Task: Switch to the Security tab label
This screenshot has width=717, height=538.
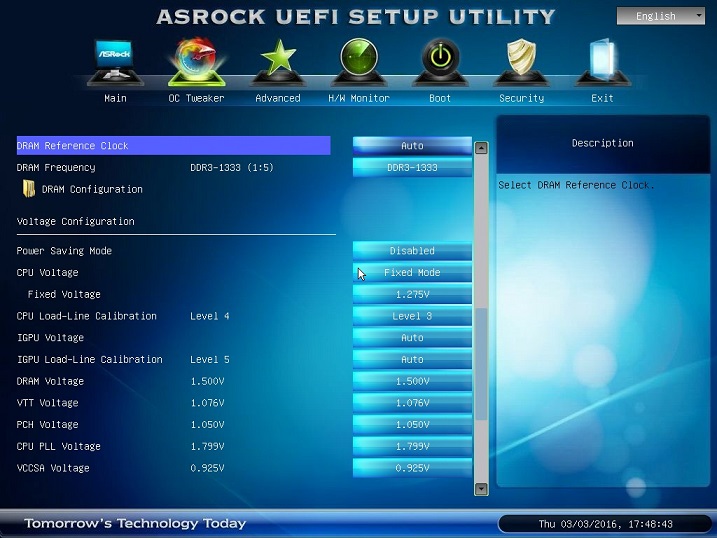Action: (x=521, y=98)
